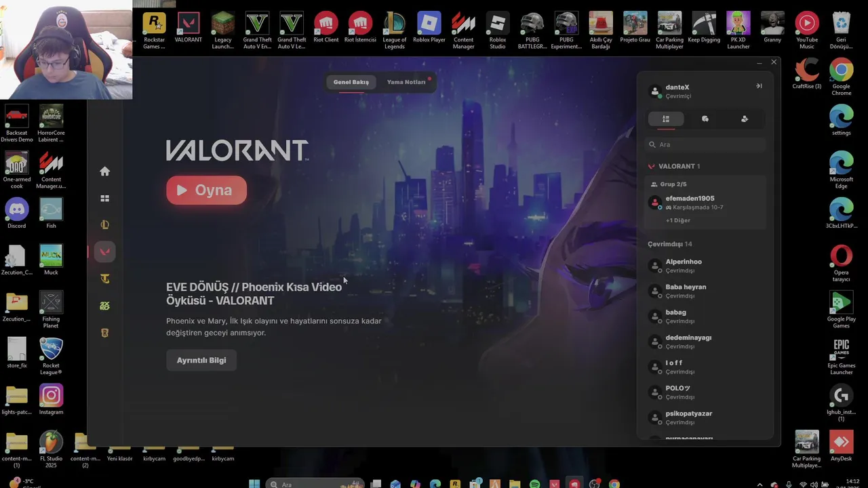868x488 pixels.
Task: Show the friends list tab
Action: [x=666, y=119]
